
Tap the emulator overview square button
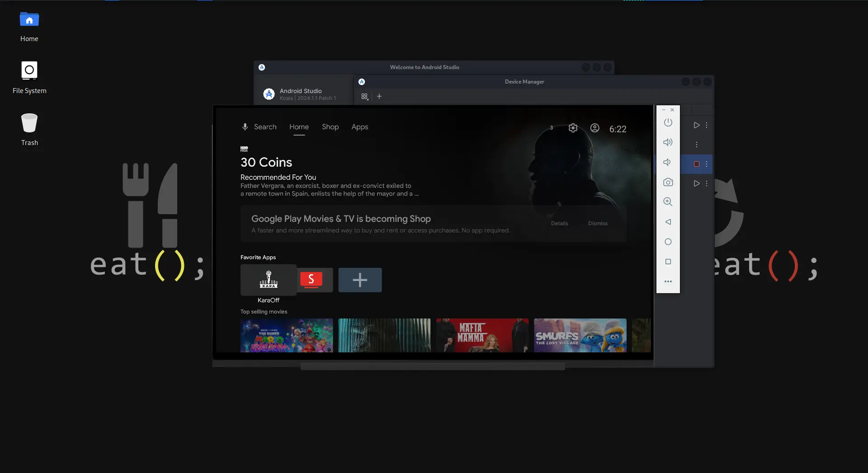pyautogui.click(x=668, y=262)
